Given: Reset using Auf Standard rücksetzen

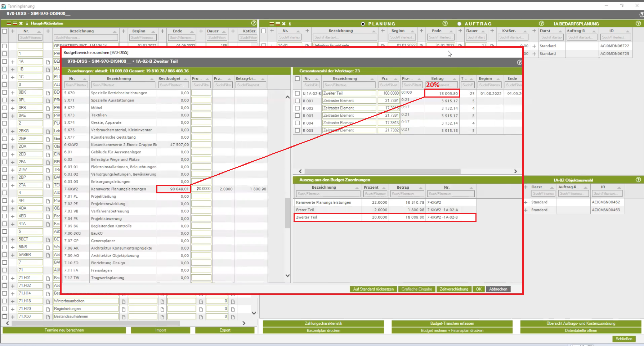Looking at the screenshot, I should tap(373, 289).
